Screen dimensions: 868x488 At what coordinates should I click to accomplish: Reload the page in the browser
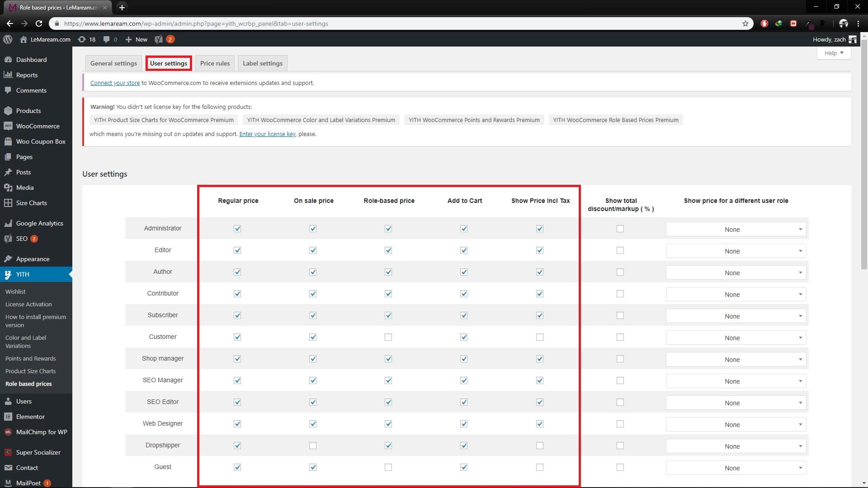(x=39, y=23)
